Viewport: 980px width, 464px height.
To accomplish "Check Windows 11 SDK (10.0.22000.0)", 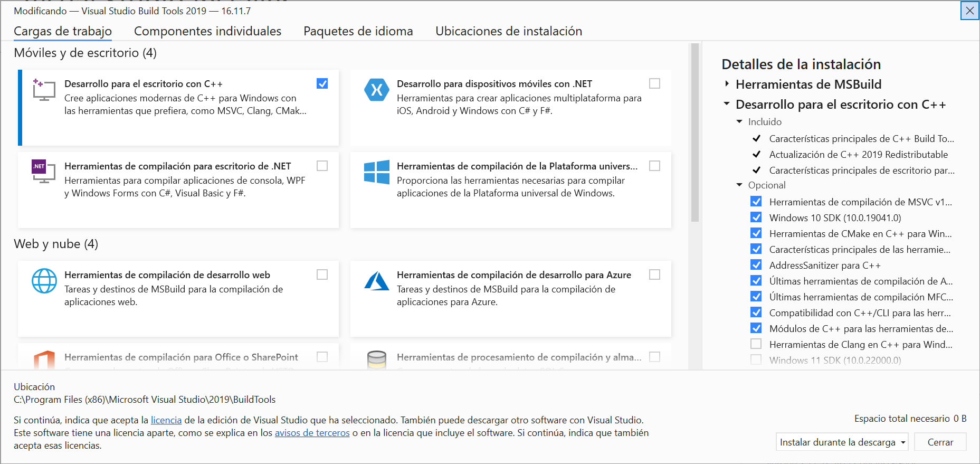I will click(x=756, y=360).
